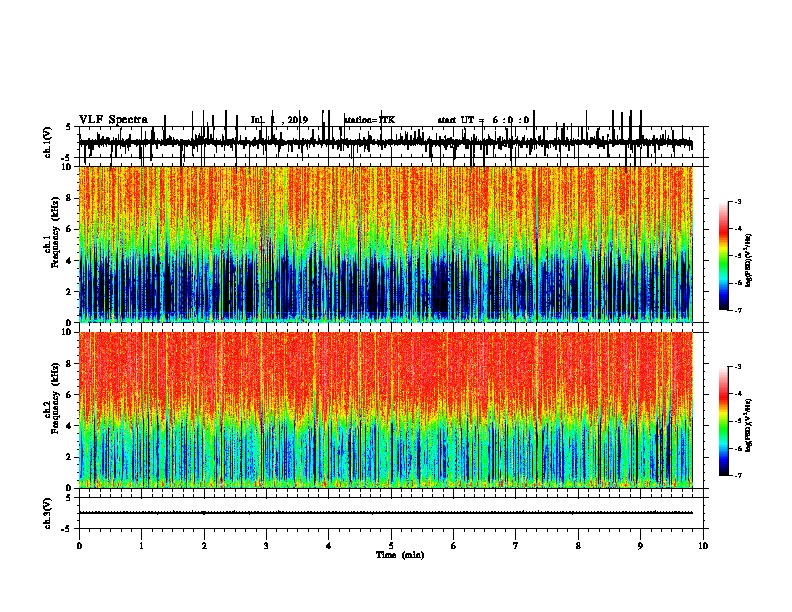Click the "ch.1(V)" waveform axis label
This screenshot has width=792, height=612.
[x=47, y=142]
